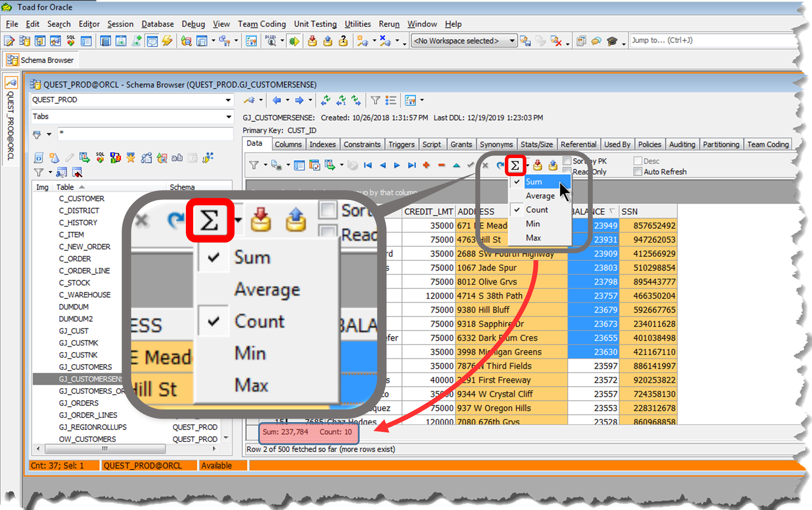Select Average from the calculations menu

(540, 196)
